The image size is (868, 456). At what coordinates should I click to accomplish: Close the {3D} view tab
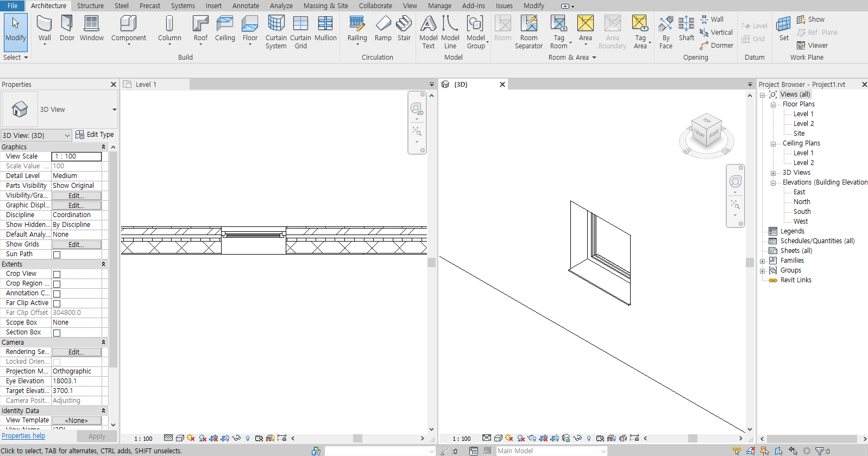click(502, 84)
